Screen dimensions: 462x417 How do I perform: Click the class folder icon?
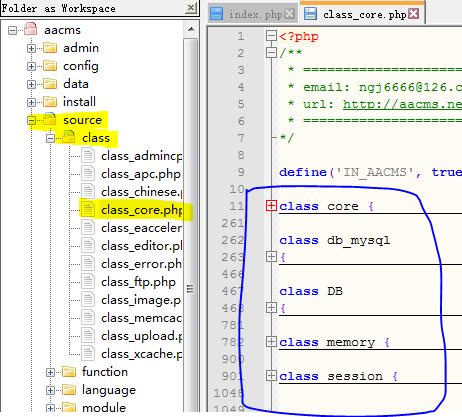point(69,137)
